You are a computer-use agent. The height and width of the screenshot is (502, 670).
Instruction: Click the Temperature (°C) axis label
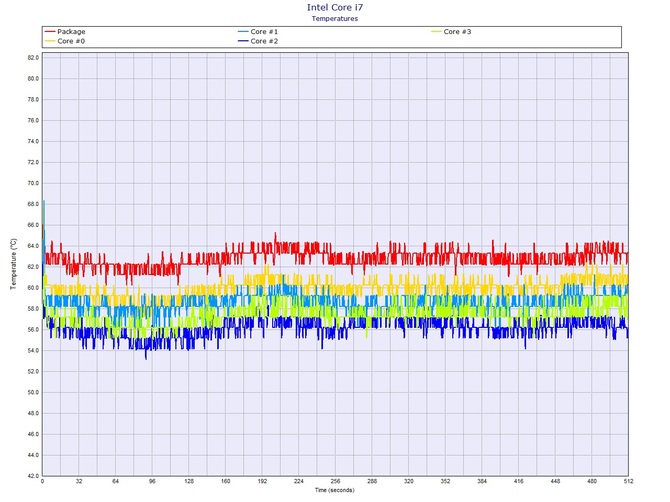[x=13, y=264]
